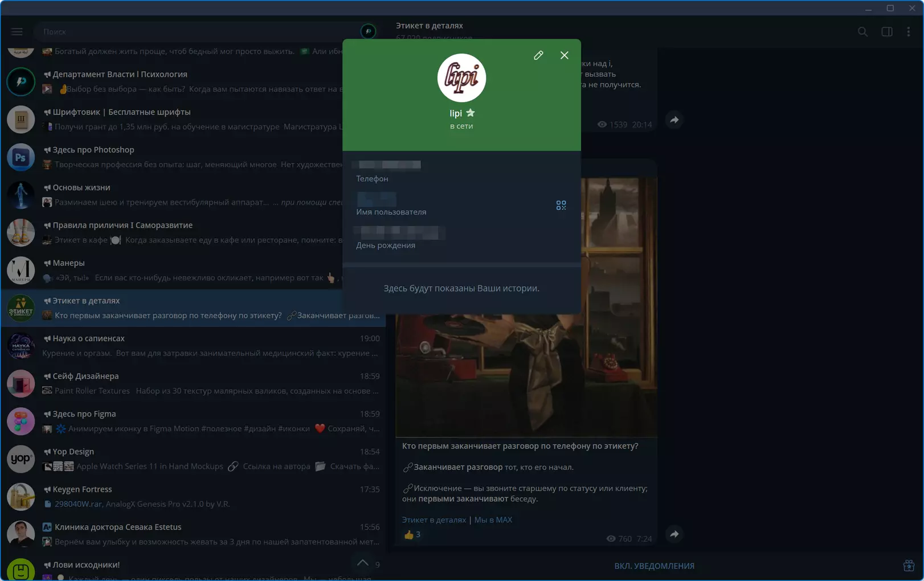Share the upper post with 1539 views

point(674,120)
